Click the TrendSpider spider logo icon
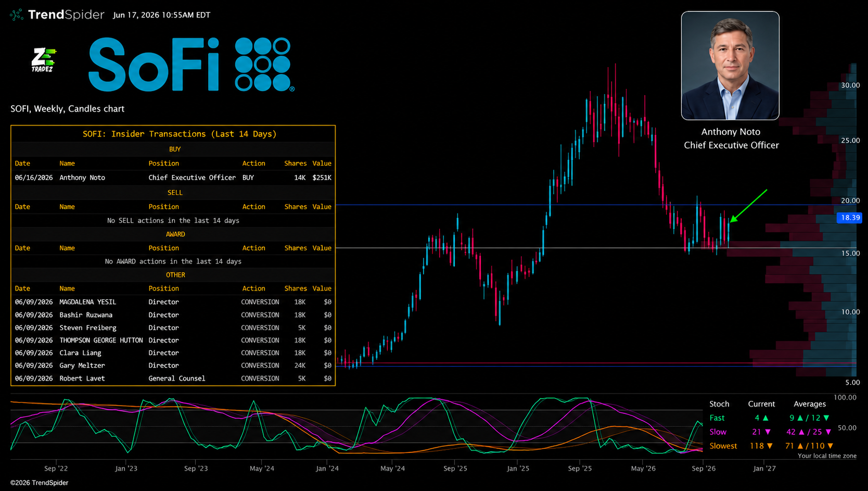This screenshot has height=491, width=868. coord(17,15)
